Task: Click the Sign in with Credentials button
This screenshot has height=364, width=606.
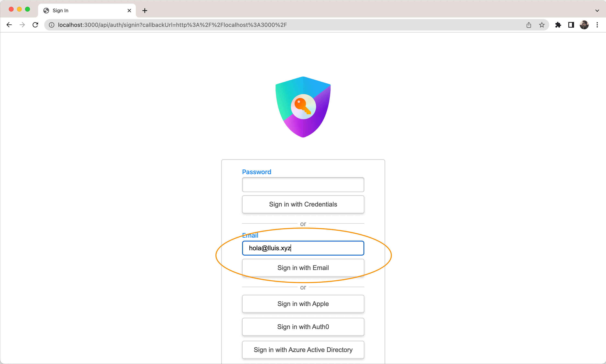Action: click(x=303, y=204)
